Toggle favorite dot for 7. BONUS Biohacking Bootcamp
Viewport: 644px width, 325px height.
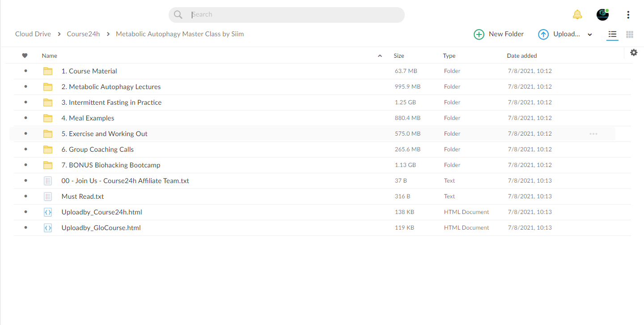pos(25,165)
